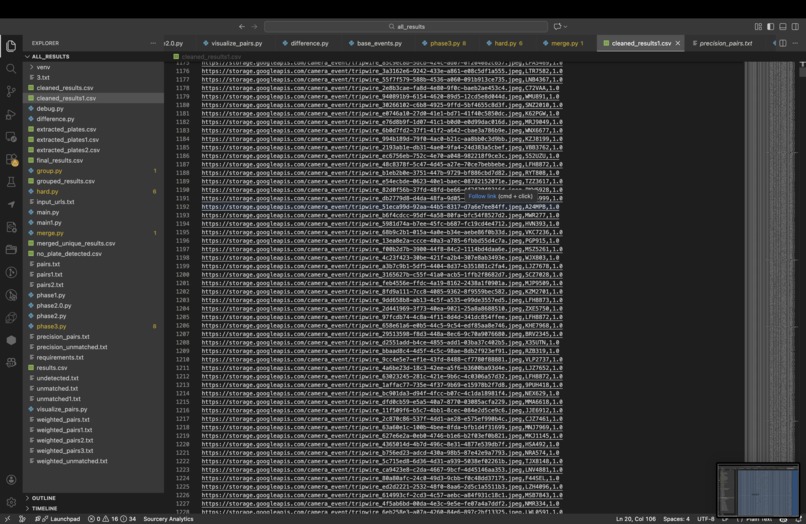
Task: Toggle the secondary side bar visibility
Action: click(795, 27)
